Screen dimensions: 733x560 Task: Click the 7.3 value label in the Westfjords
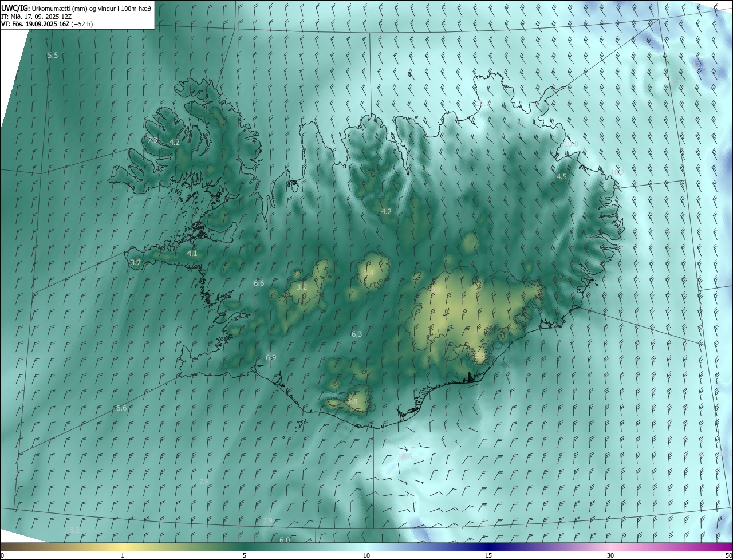(x=152, y=140)
